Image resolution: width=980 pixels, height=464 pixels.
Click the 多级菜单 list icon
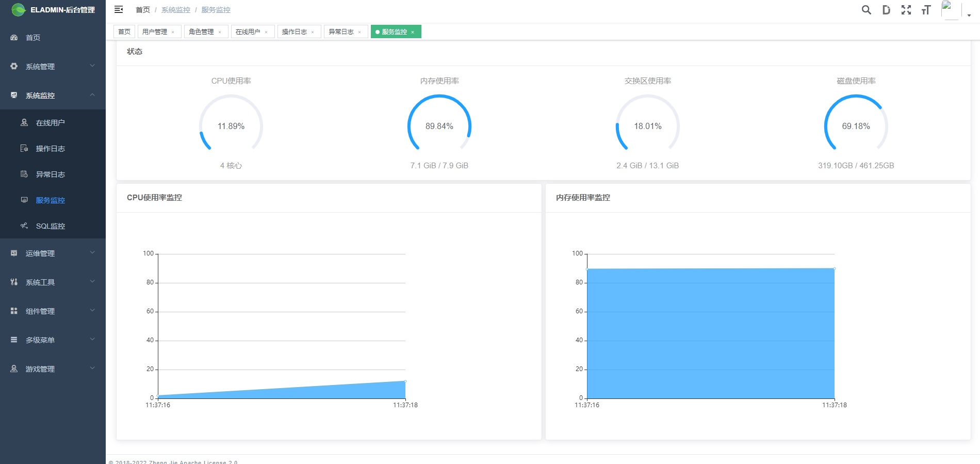coord(14,340)
